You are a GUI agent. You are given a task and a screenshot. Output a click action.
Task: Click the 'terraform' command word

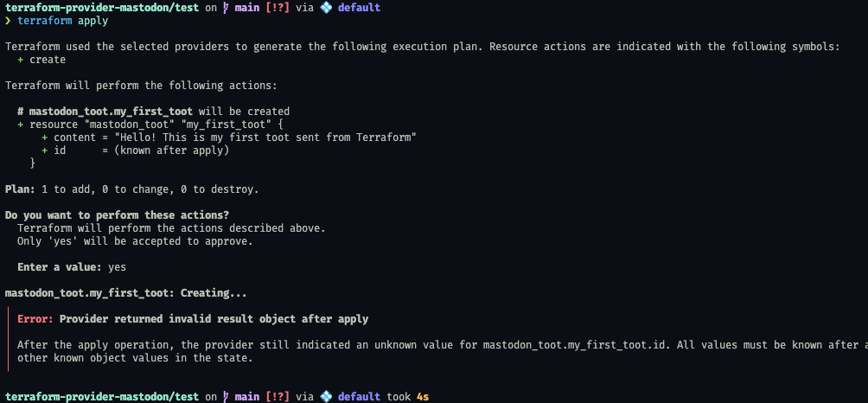pyautogui.click(x=45, y=21)
